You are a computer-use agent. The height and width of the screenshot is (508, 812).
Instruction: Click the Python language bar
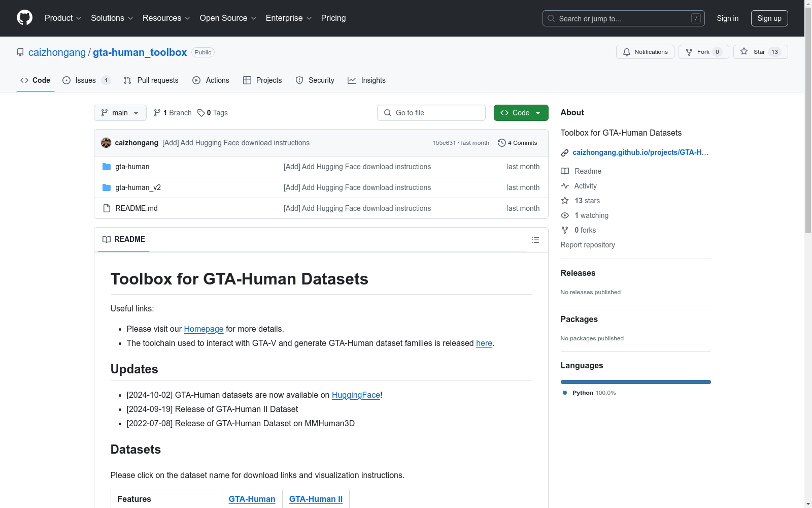pyautogui.click(x=635, y=382)
